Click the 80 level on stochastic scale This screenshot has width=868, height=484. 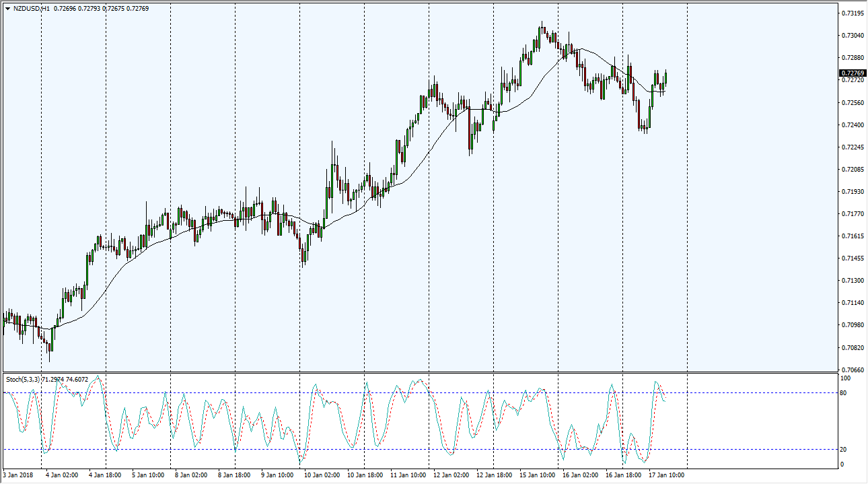tap(844, 392)
